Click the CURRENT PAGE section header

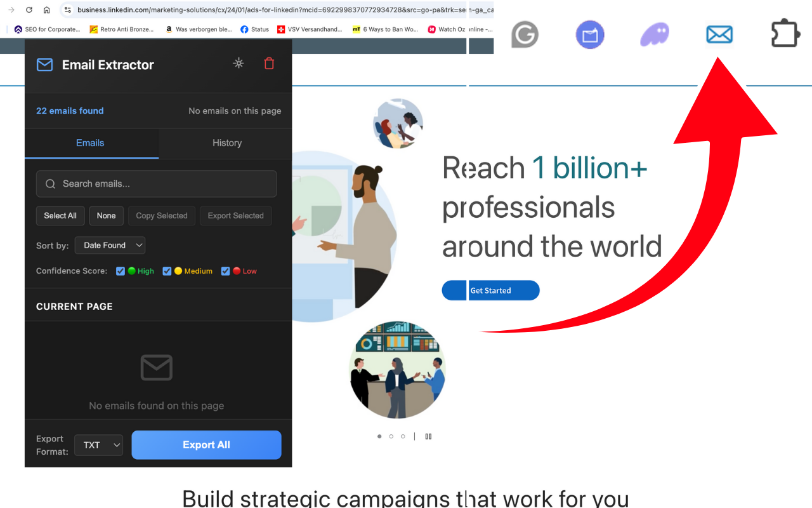(x=74, y=306)
